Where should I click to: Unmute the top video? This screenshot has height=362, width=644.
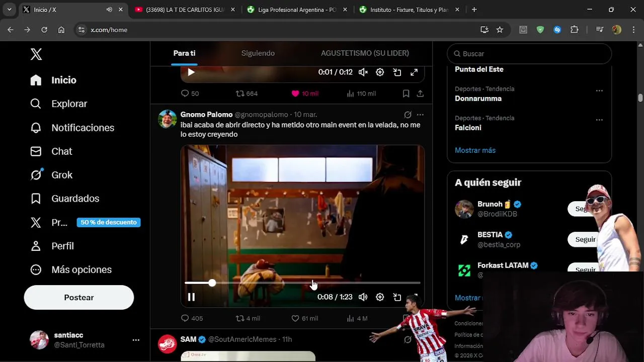[363, 72]
